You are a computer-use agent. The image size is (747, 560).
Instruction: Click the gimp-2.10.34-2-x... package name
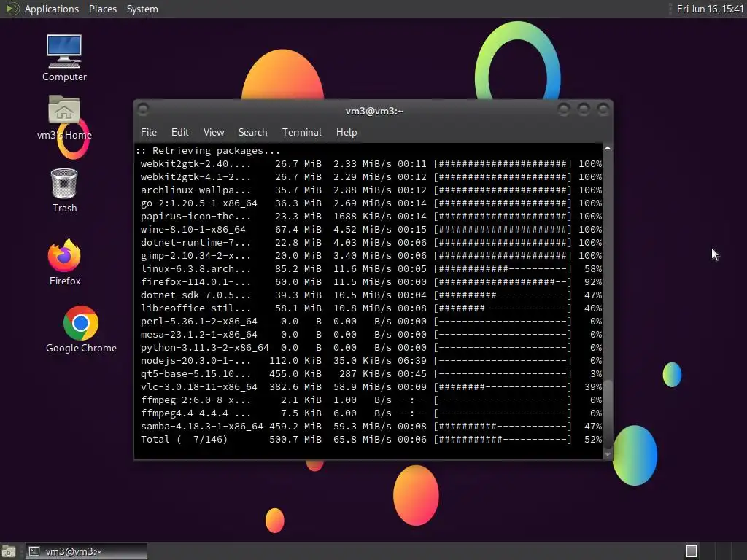click(x=196, y=256)
